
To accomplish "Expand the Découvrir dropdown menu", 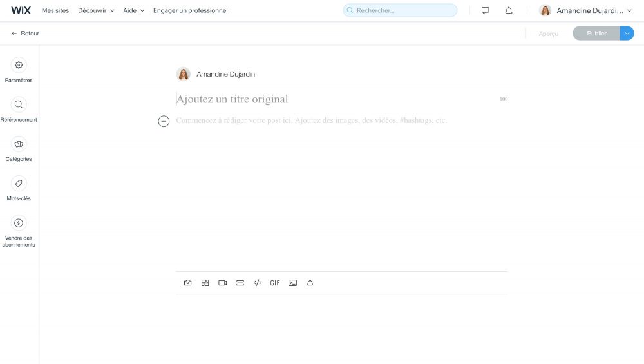I will coord(96,10).
